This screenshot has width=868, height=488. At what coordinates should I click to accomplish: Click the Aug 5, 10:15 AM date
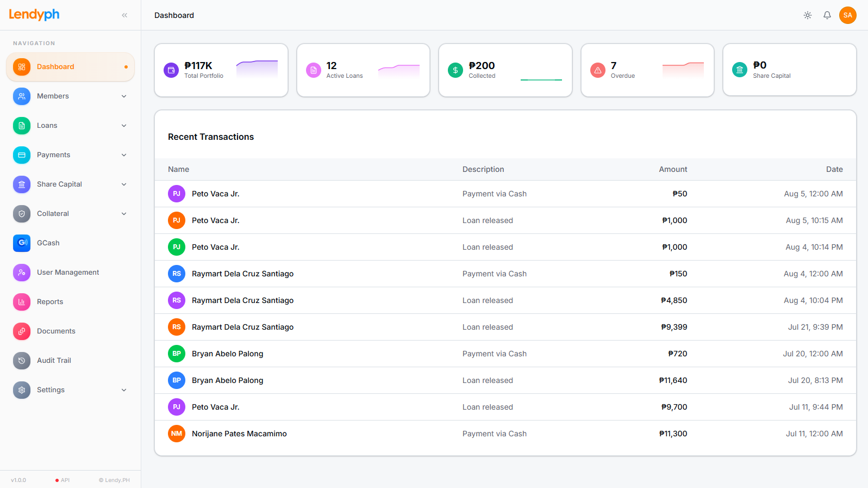[814, 220]
